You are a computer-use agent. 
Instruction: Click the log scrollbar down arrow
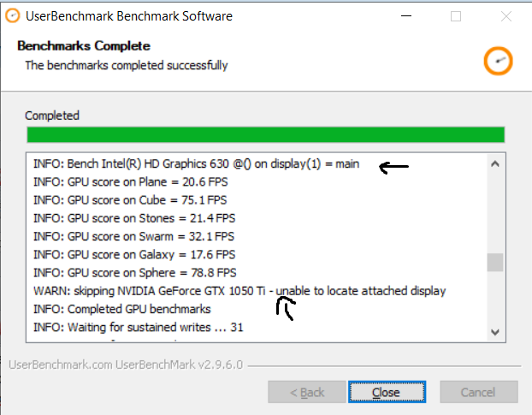click(x=494, y=332)
